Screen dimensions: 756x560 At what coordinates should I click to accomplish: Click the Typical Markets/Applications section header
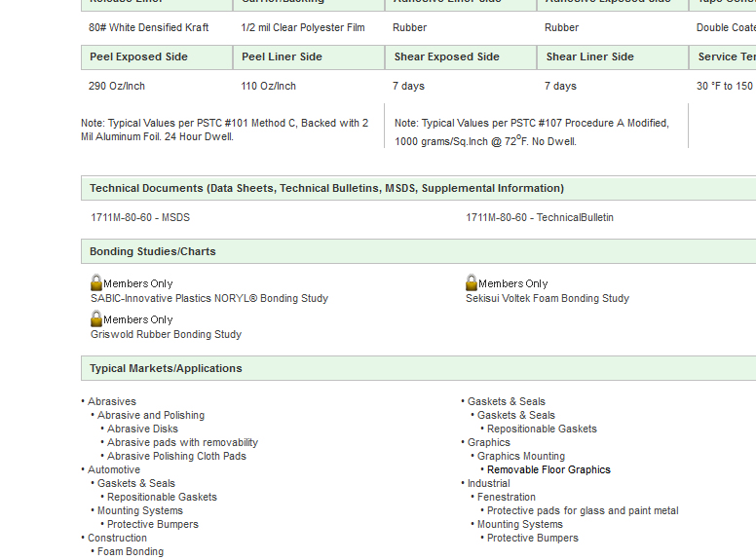click(x=166, y=368)
